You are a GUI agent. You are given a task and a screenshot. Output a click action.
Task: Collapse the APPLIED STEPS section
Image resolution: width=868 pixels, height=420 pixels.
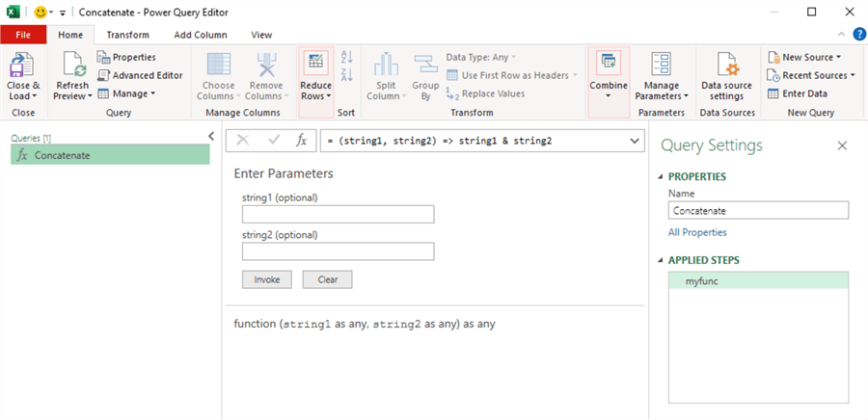(x=661, y=260)
